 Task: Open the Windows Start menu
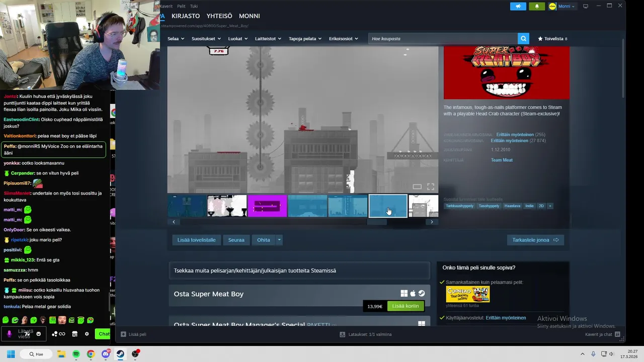pyautogui.click(x=11, y=354)
